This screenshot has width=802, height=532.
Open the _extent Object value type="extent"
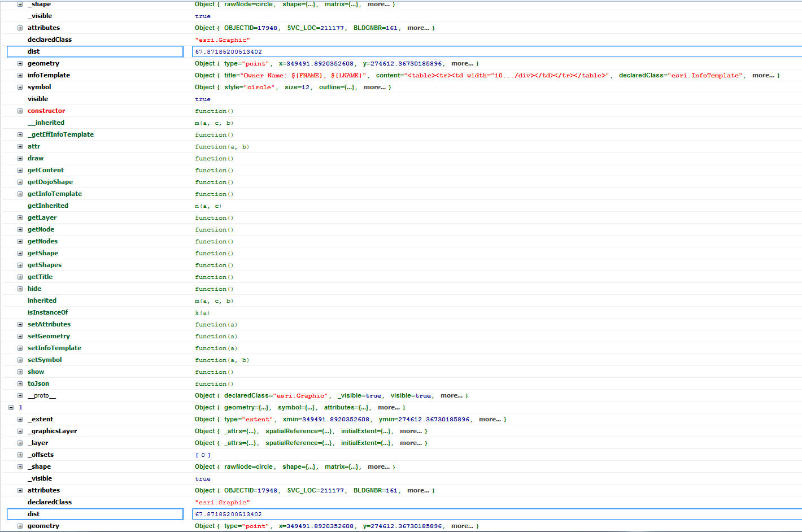350,419
